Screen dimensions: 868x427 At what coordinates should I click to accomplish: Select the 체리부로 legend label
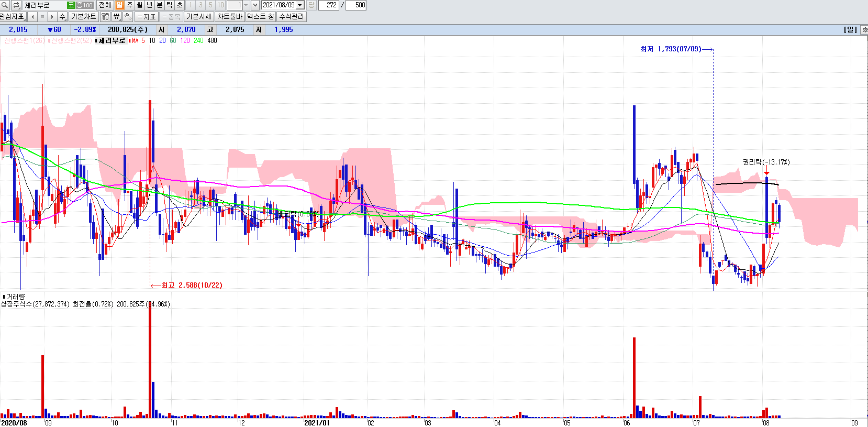[x=112, y=40]
